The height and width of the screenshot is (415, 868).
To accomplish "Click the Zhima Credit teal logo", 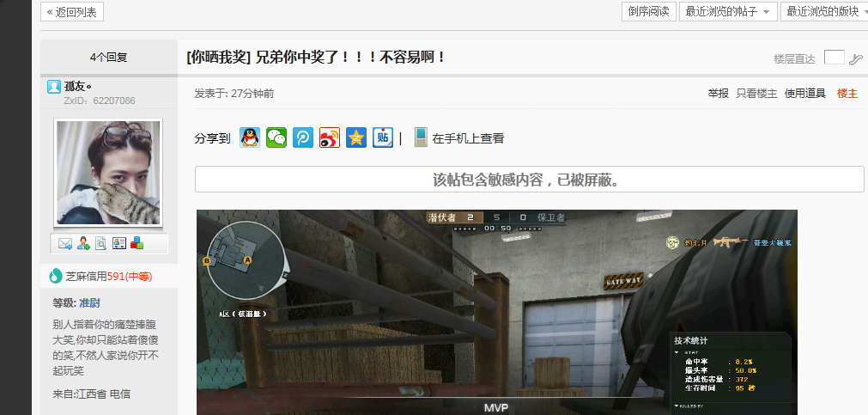I will (55, 276).
